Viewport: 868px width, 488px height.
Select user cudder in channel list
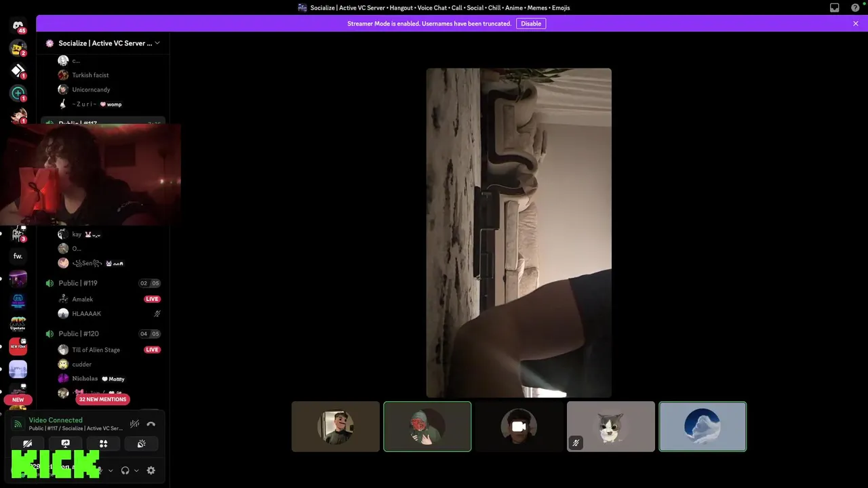[x=81, y=365]
